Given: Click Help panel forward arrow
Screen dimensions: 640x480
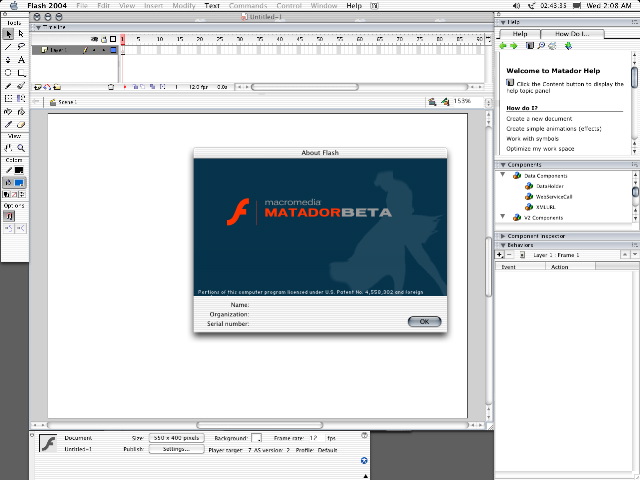Looking at the screenshot, I should [x=514, y=46].
